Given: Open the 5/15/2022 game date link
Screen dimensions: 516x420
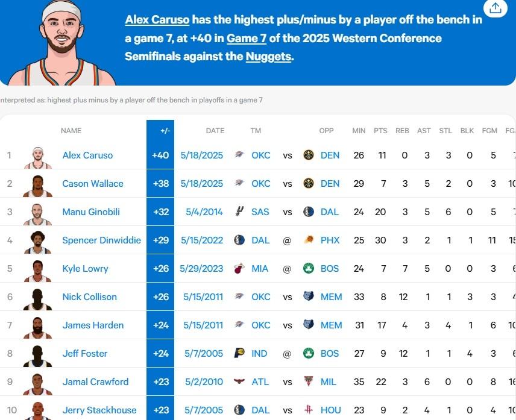Looking at the screenshot, I should pyautogui.click(x=202, y=240).
